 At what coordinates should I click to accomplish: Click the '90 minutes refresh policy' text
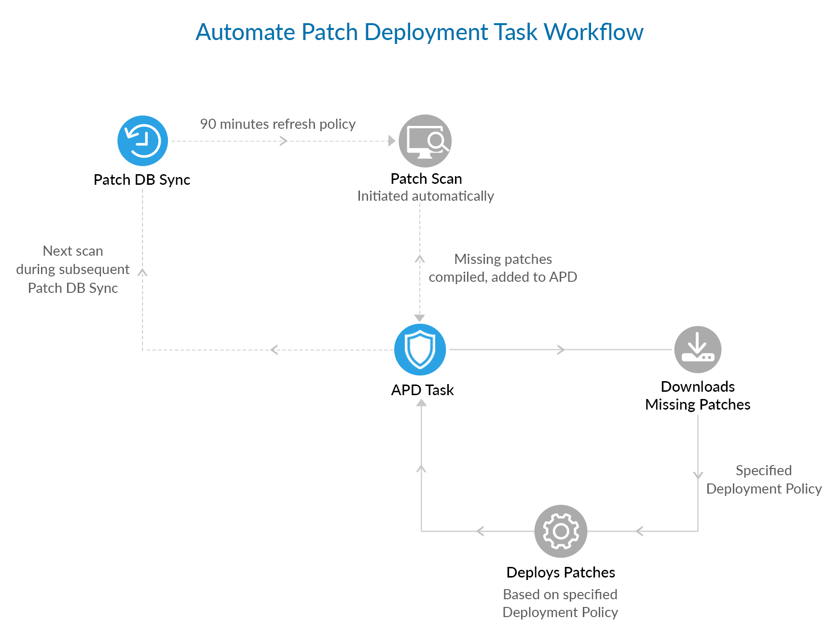click(x=277, y=124)
